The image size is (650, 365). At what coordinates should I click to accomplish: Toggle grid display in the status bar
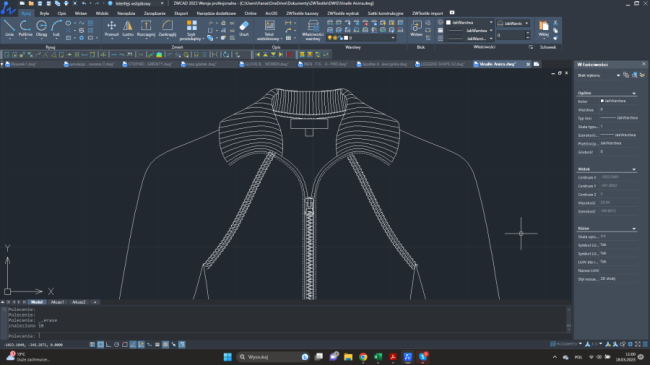point(100,344)
